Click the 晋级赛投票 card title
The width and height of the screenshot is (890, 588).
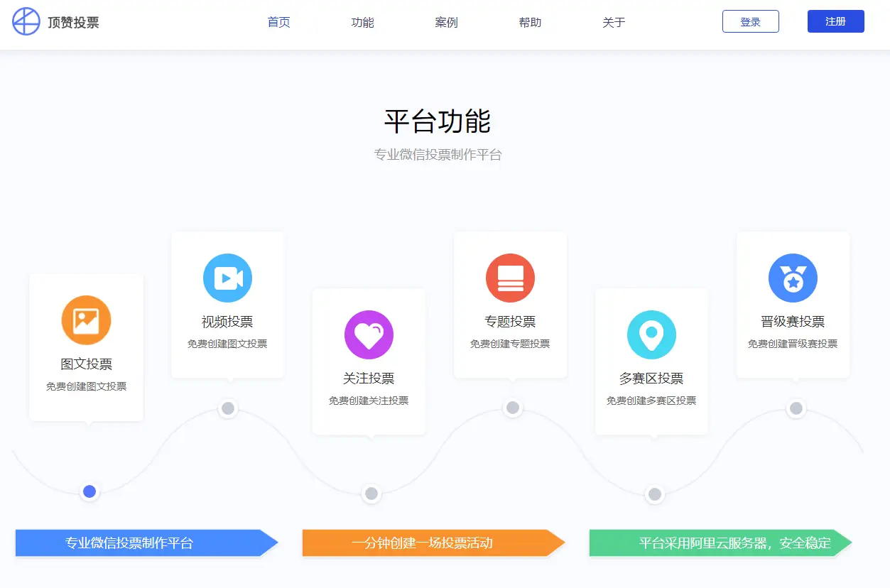tap(793, 322)
